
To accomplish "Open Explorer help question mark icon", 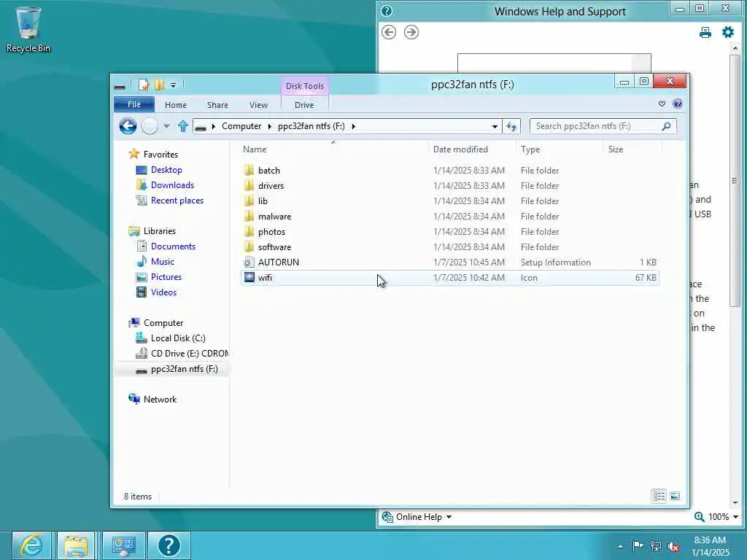I will point(678,104).
